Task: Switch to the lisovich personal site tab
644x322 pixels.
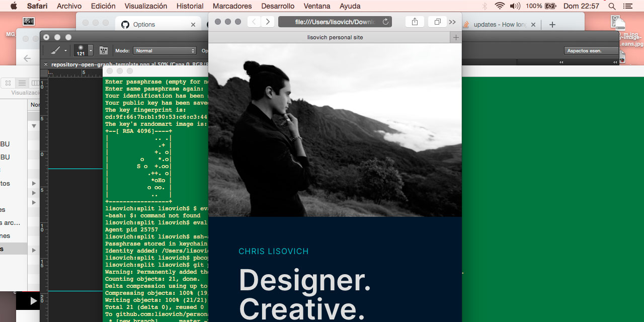Action: click(x=335, y=37)
